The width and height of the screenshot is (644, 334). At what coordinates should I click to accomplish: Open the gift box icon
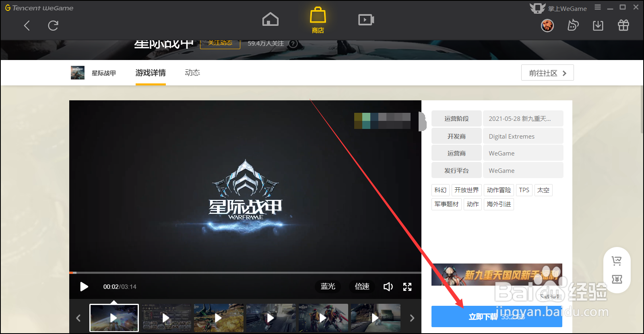(623, 25)
